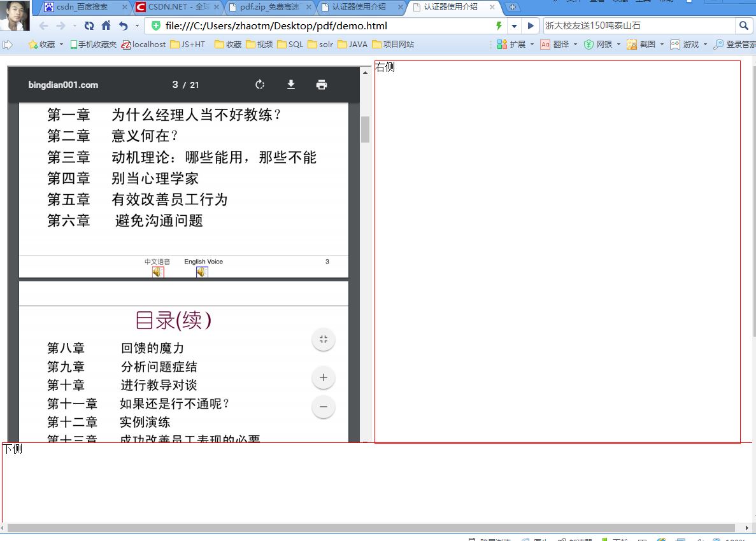Switch to the csdn_百度搜索 tab

[x=82, y=7]
